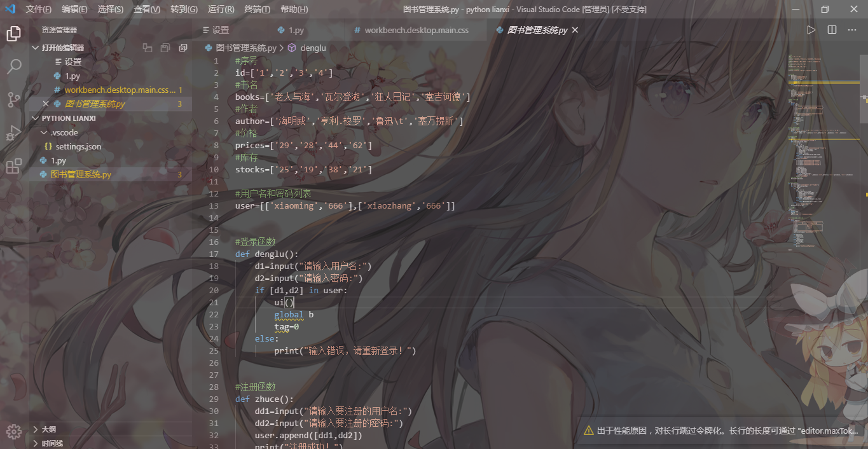This screenshot has height=449, width=868.
Task: Click 'def denglu():' definition line
Action: 266,254
